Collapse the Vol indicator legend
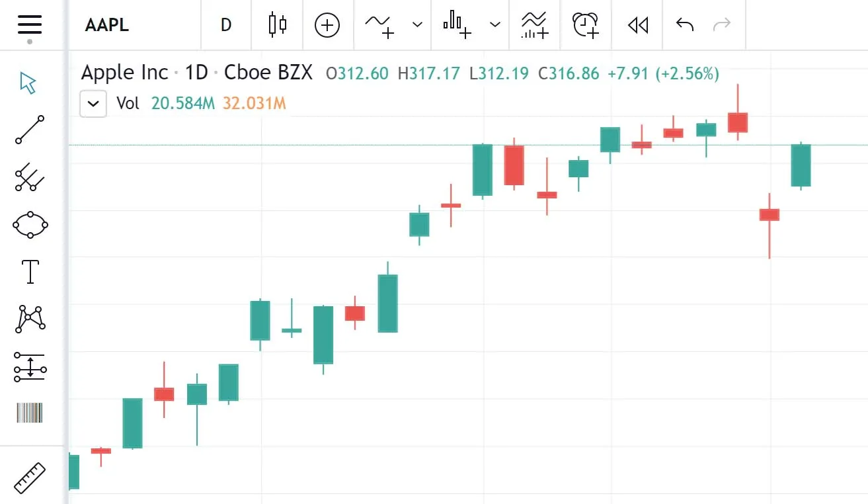 (93, 104)
